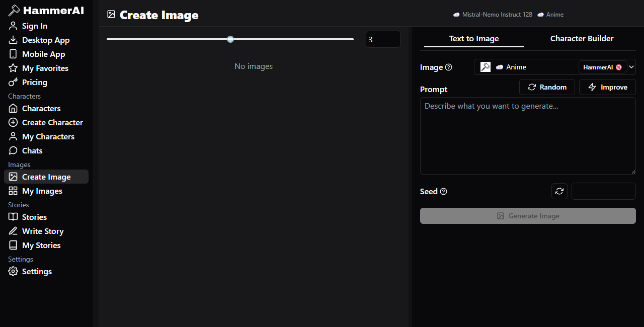Switch to the Character Builder tab

(582, 39)
